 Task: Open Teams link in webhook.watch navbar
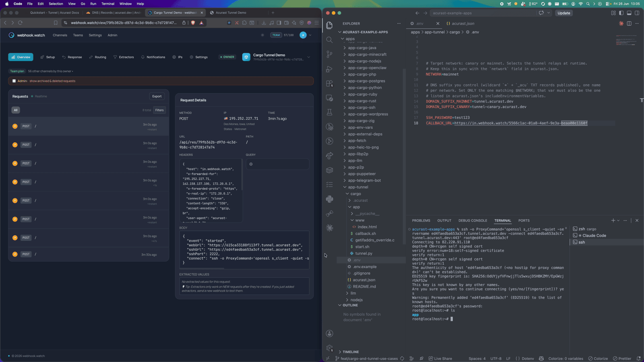click(78, 35)
